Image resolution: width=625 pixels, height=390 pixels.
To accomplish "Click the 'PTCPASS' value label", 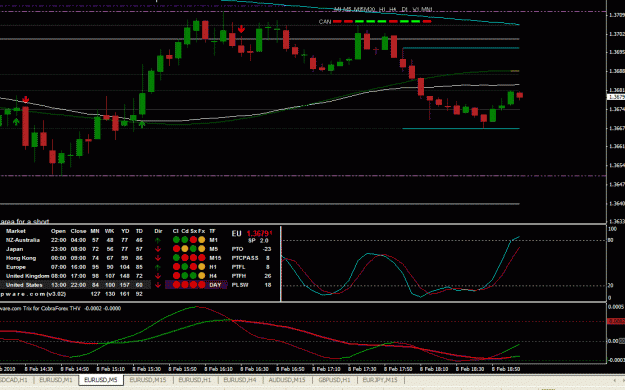I will pyautogui.click(x=245, y=258).
